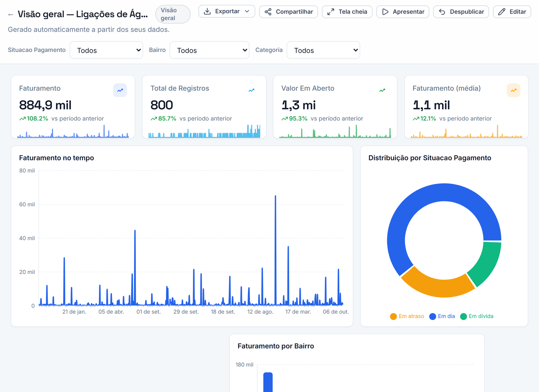Click the download icon in Exportar
The height and width of the screenshot is (392, 539).
coord(207,12)
